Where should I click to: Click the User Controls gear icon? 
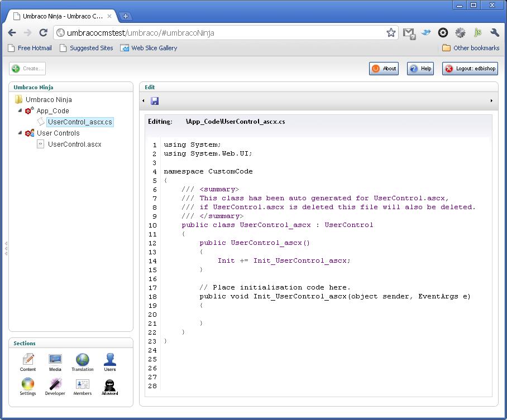(30, 133)
